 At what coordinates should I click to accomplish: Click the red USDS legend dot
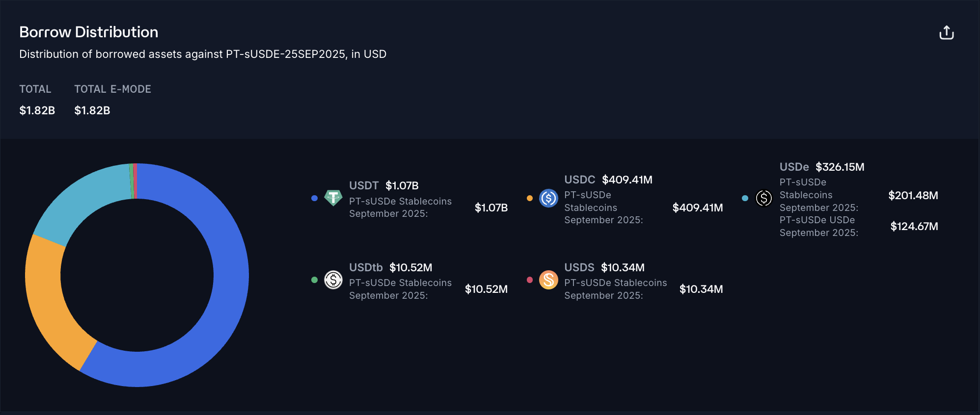click(530, 280)
